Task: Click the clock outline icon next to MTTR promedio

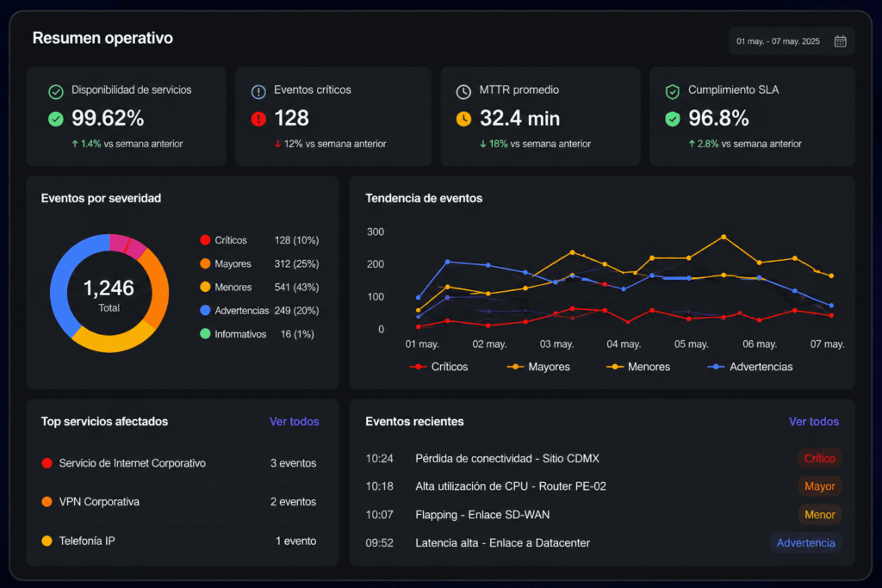Action: click(463, 91)
